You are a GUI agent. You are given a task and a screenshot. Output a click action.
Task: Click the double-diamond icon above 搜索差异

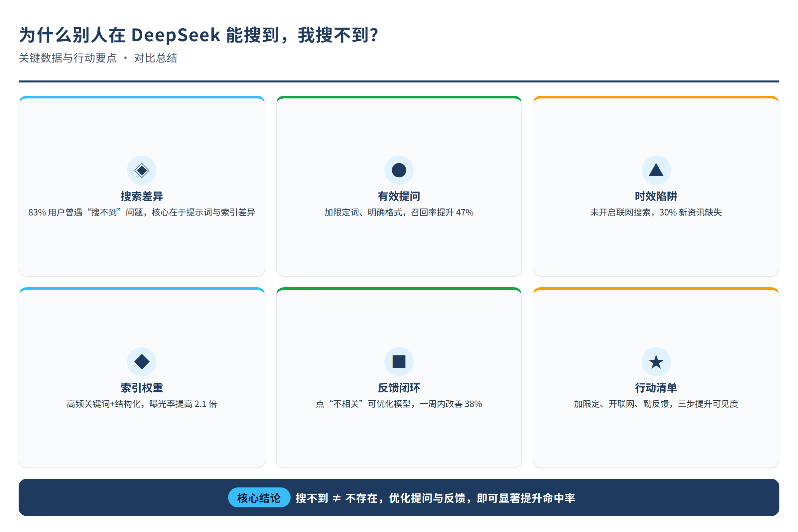[142, 170]
